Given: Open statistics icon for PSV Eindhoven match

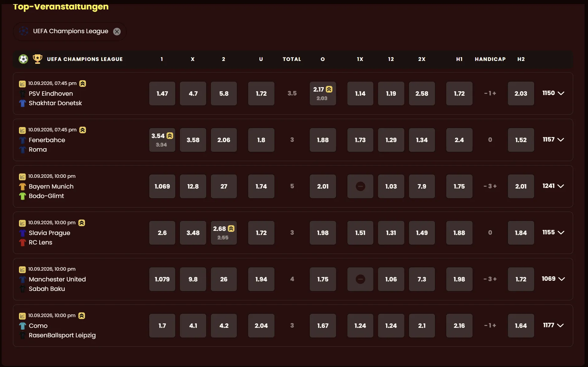Looking at the screenshot, I should [x=22, y=84].
